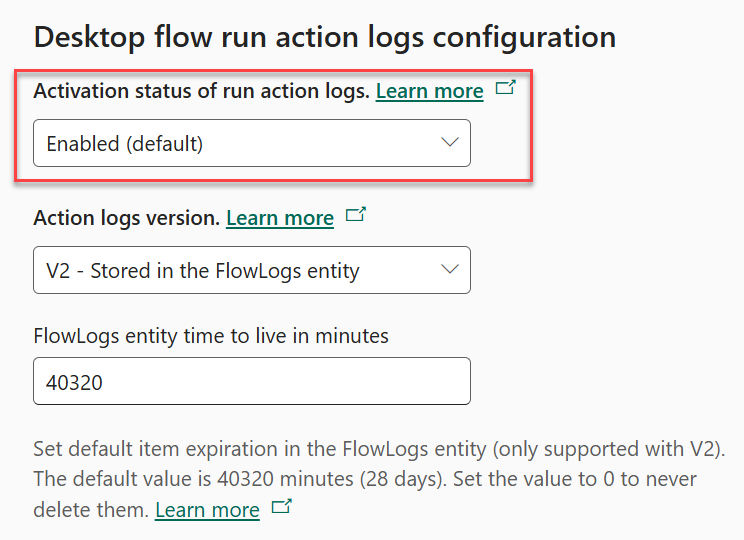Open external link icon beside Activation status
The height and width of the screenshot is (540, 744).
(x=505, y=87)
